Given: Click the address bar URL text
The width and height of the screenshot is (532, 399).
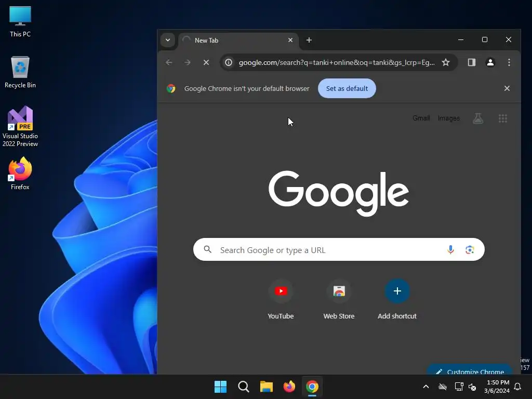Looking at the screenshot, I should coord(337,62).
